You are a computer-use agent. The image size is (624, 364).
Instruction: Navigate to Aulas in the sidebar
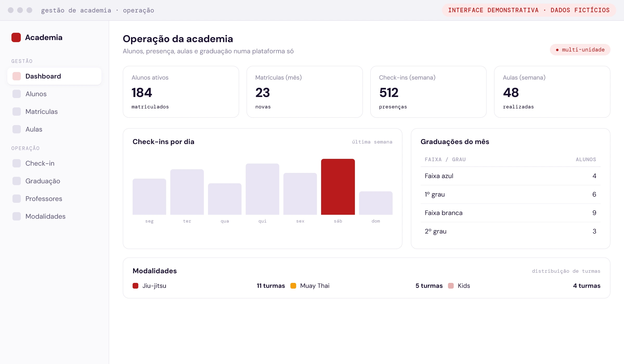[54, 129]
